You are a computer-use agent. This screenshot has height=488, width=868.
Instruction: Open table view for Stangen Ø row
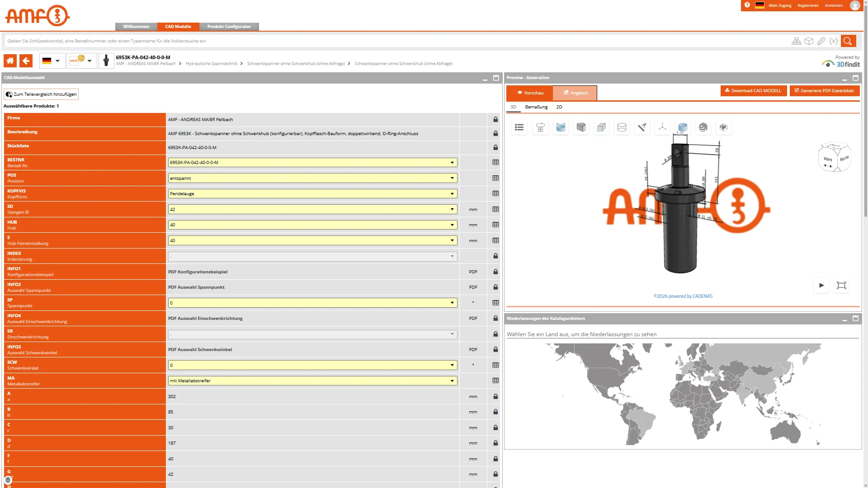click(x=495, y=209)
